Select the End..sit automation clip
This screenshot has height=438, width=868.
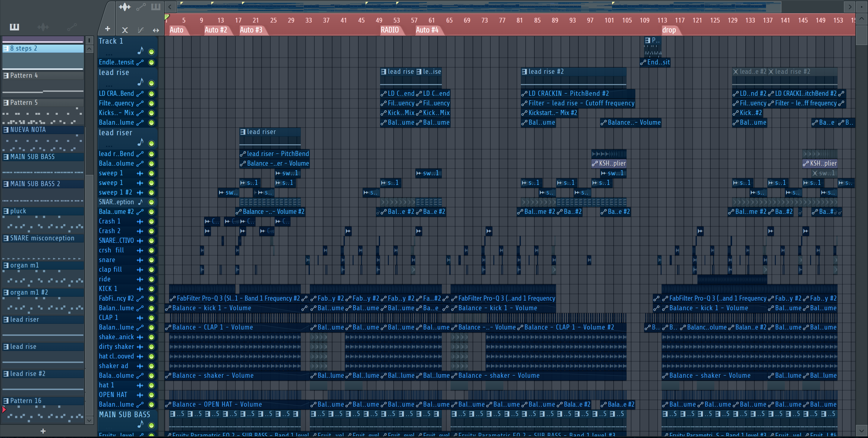tap(655, 62)
